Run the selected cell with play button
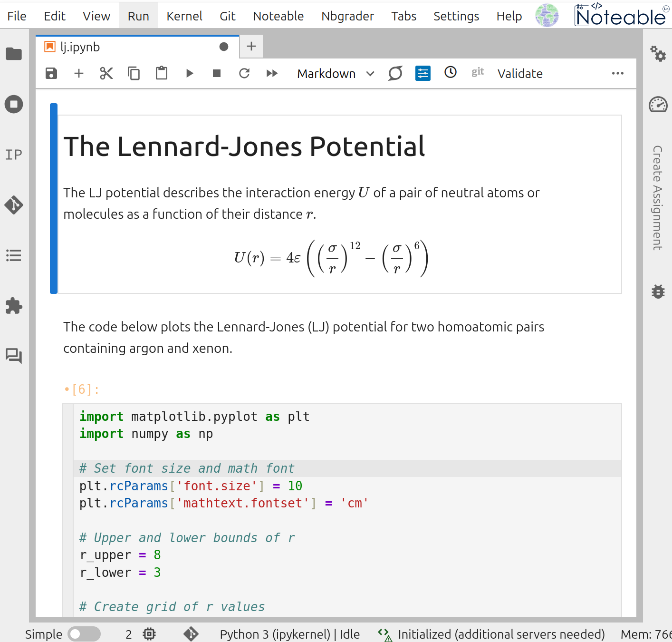 [x=190, y=73]
